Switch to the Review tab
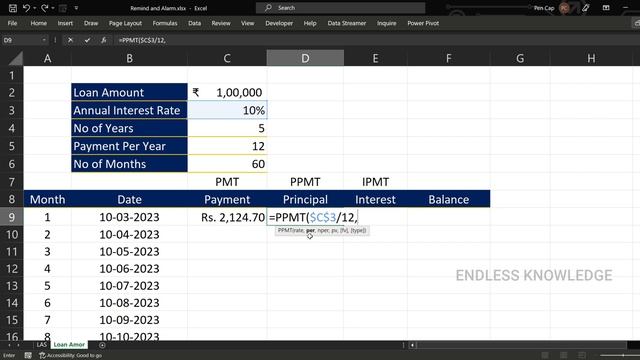640x360 pixels. (221, 23)
